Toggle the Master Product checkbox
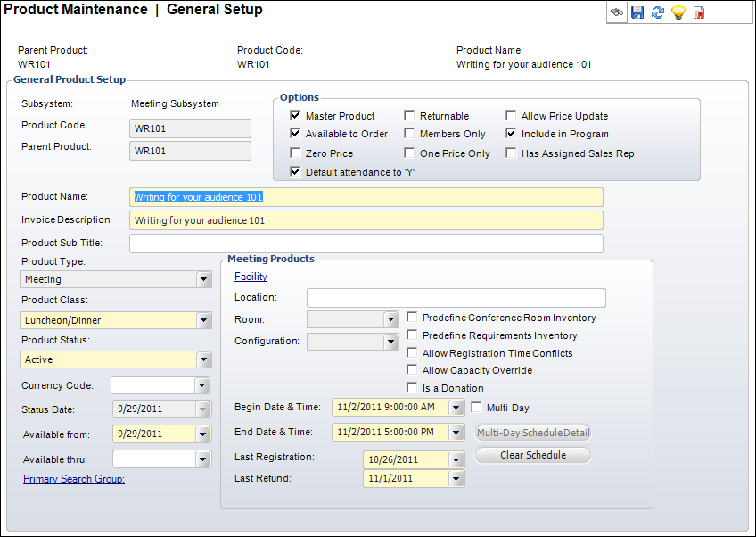Image resolution: width=756 pixels, height=537 pixels. coord(295,116)
